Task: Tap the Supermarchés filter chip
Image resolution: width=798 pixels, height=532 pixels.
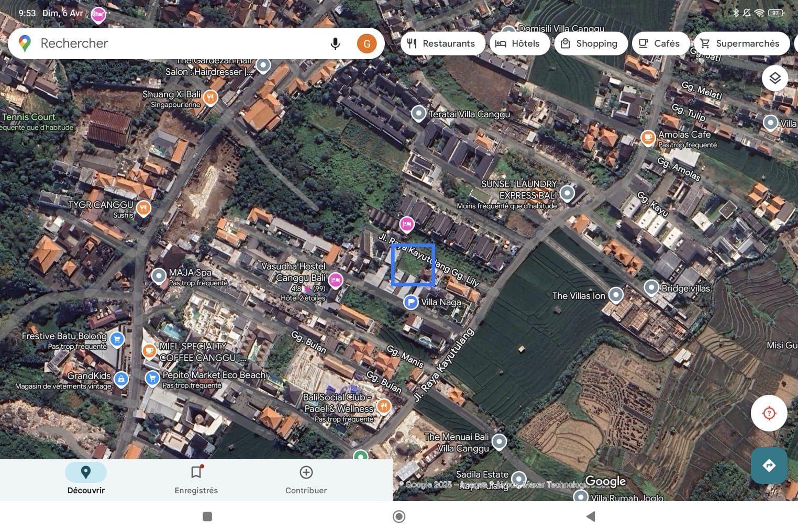Action: click(740, 43)
